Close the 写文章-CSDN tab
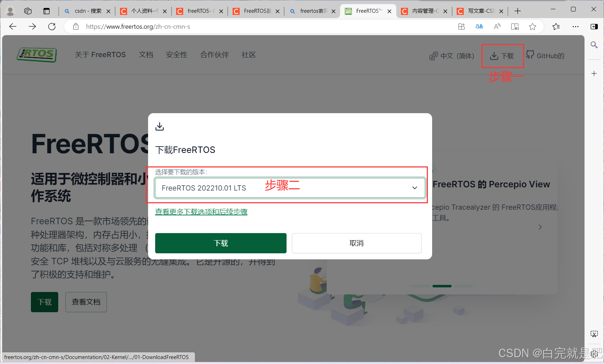This screenshot has width=604, height=364. pyautogui.click(x=501, y=11)
